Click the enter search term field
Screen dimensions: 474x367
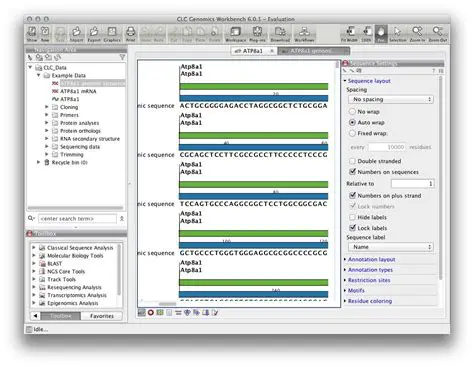click(77, 219)
